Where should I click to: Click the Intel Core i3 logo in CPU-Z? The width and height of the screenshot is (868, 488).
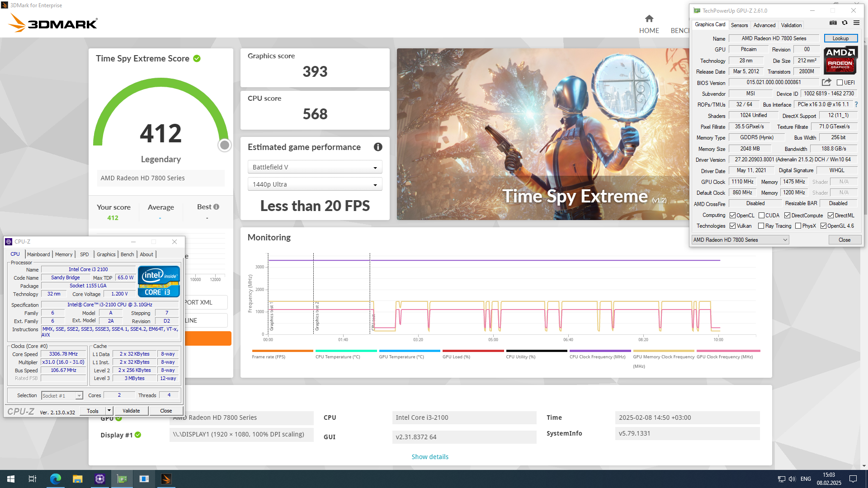(x=159, y=281)
